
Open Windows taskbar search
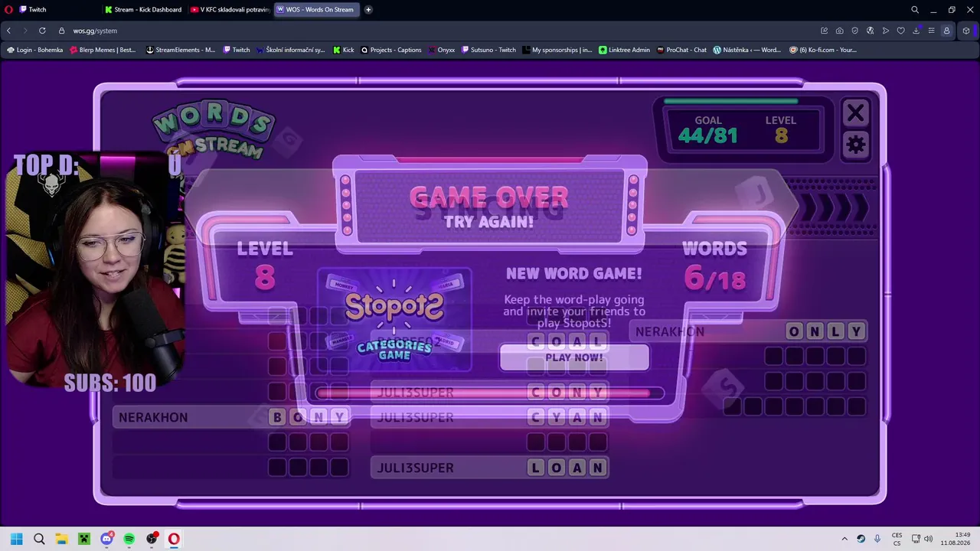(39, 539)
